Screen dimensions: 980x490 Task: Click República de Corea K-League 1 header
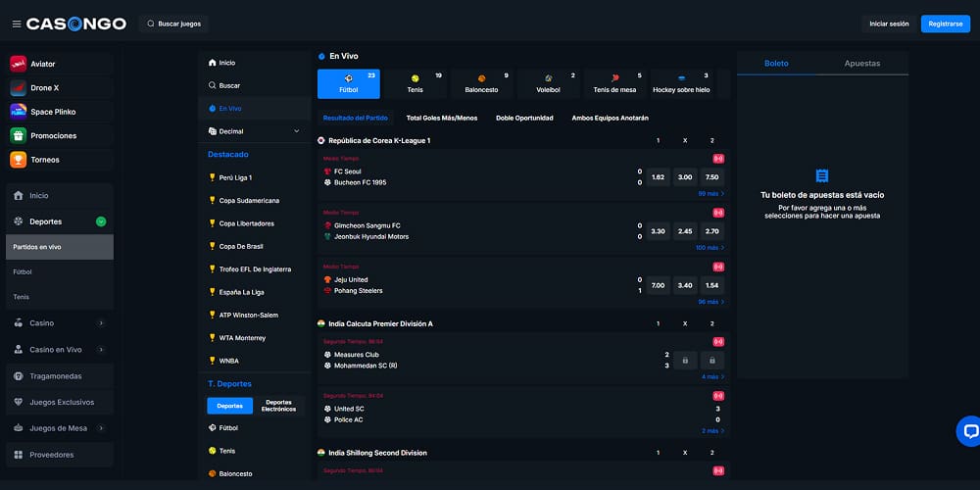click(x=379, y=140)
